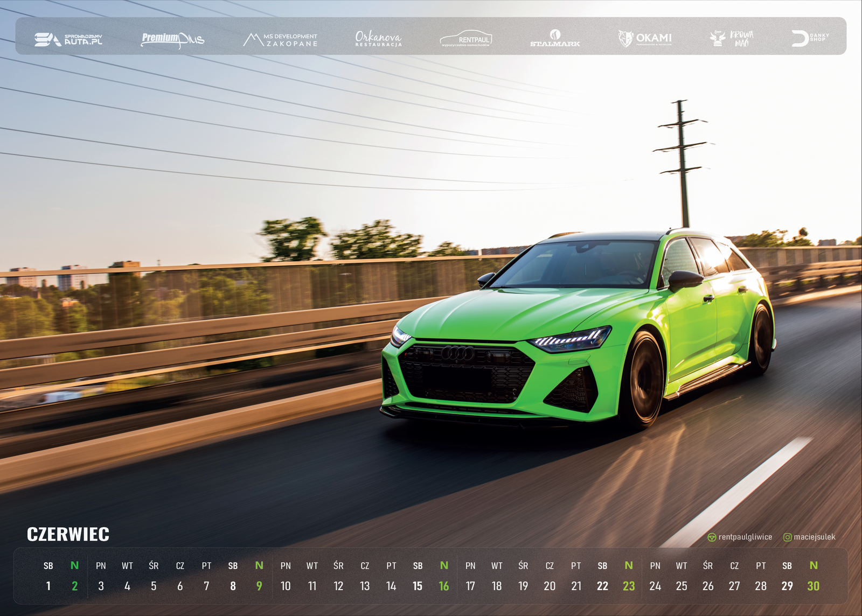This screenshot has height=616, width=862.
Task: Open the maciejsulek Instagram handle
Action: 815,537
